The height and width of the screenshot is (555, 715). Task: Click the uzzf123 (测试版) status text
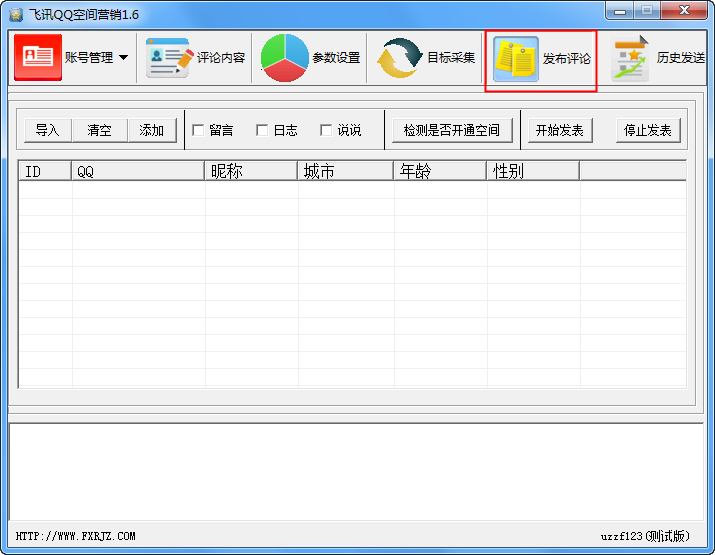point(645,536)
